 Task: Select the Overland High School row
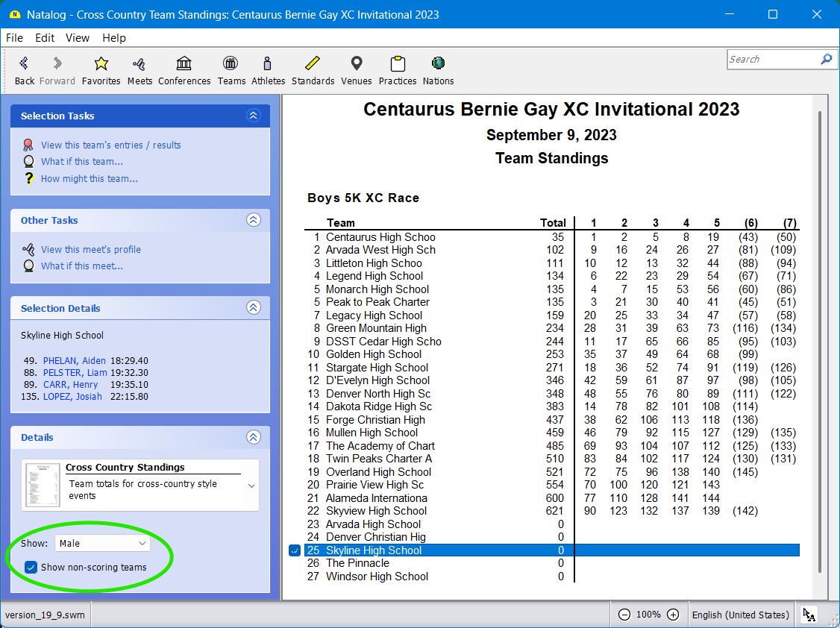click(552, 472)
